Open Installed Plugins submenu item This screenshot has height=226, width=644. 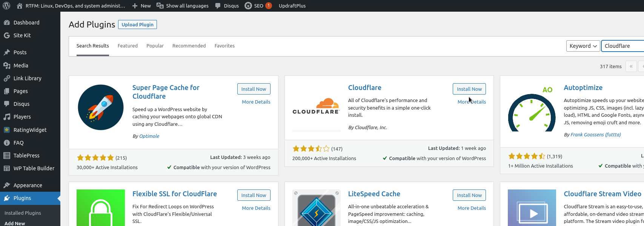[23, 213]
